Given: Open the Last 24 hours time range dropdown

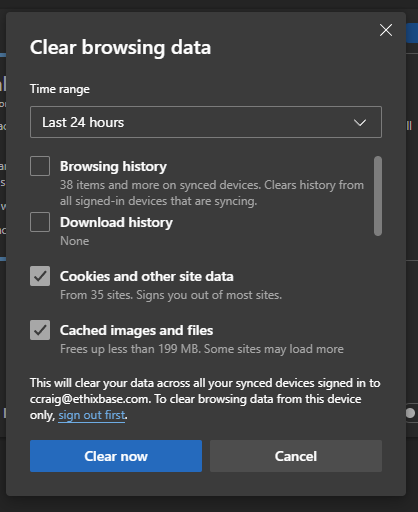Looking at the screenshot, I should click(x=206, y=122).
